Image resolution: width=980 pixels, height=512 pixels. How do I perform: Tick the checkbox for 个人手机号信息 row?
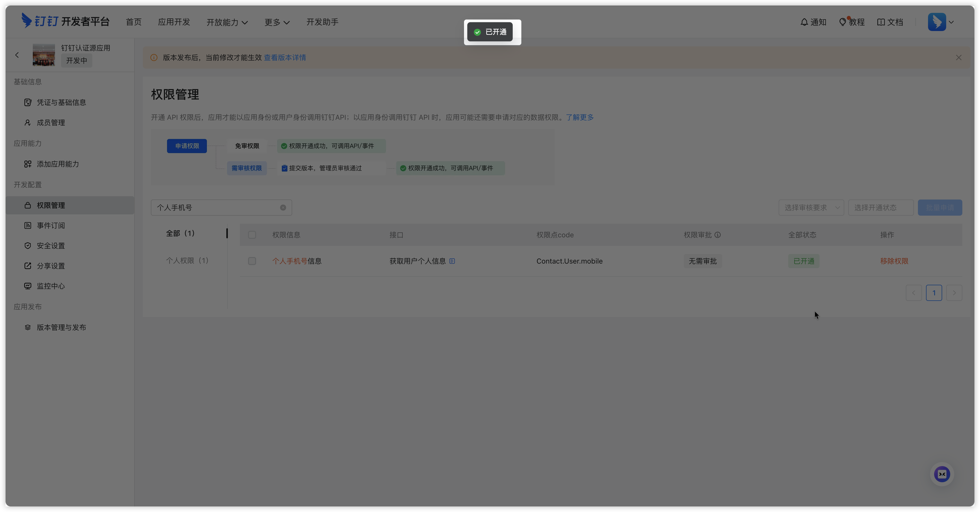click(252, 261)
